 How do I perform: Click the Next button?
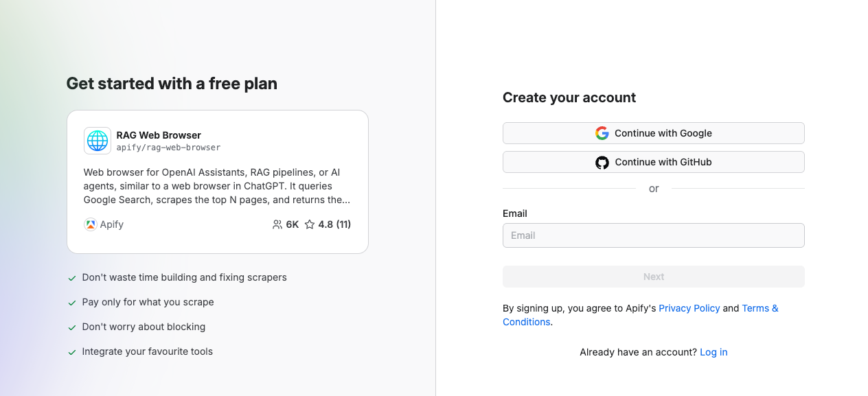coord(653,276)
